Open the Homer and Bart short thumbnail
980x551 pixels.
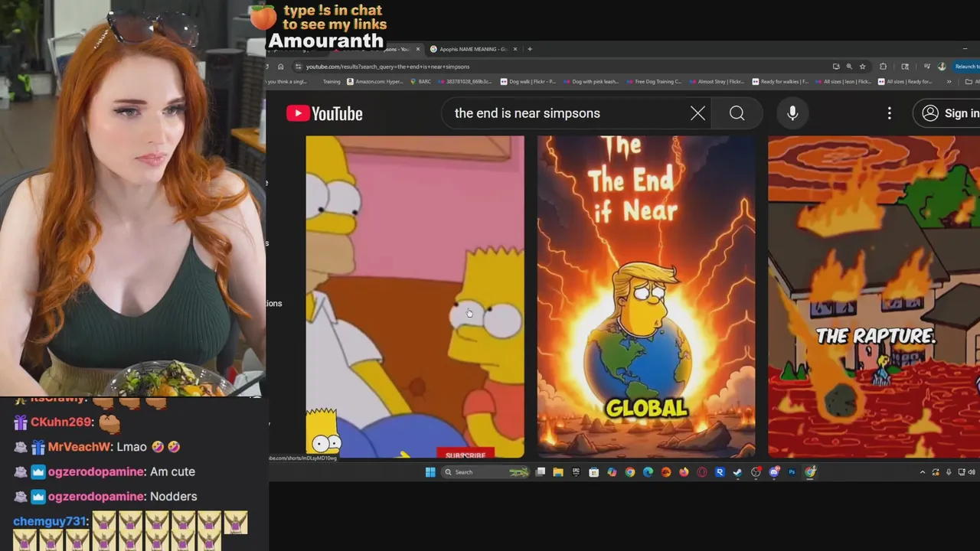(x=415, y=297)
